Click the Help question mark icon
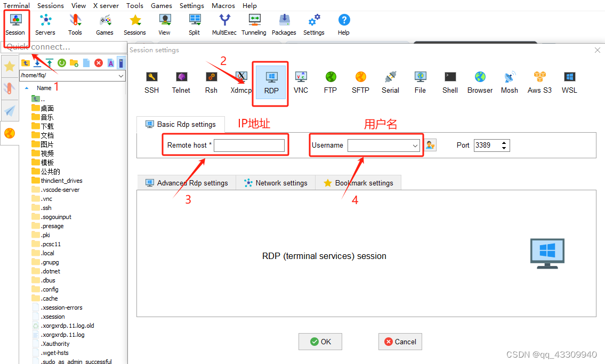This screenshot has width=605, height=364. 344,25
